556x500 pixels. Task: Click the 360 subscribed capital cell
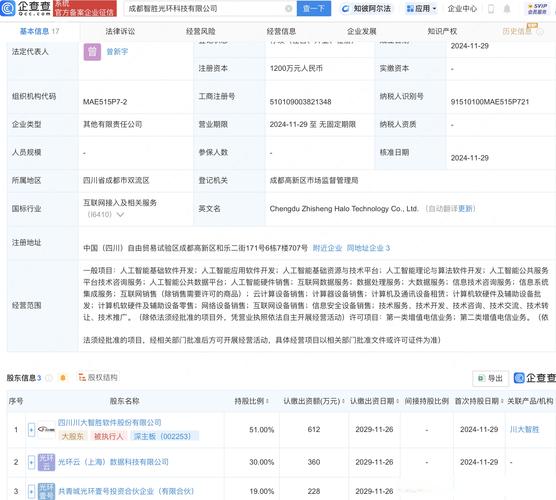click(314, 462)
